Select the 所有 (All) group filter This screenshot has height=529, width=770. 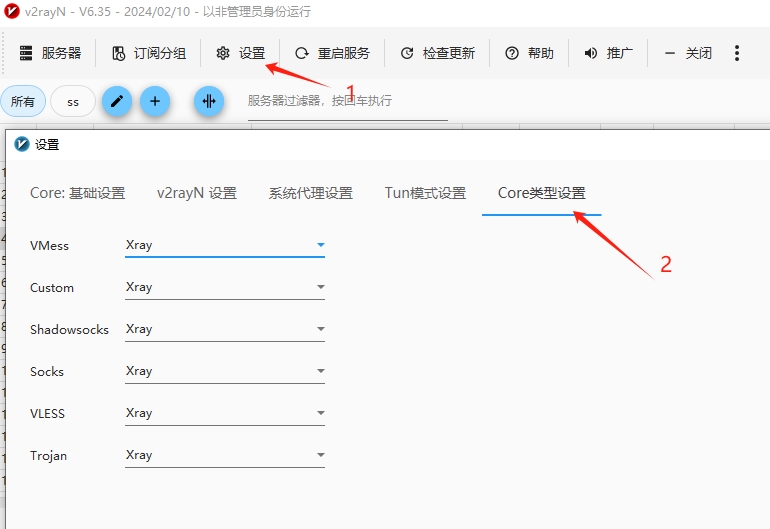point(23,101)
